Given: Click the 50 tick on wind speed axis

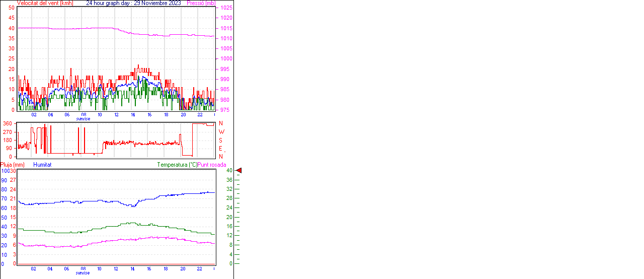Looking at the screenshot, I should [x=12, y=8].
